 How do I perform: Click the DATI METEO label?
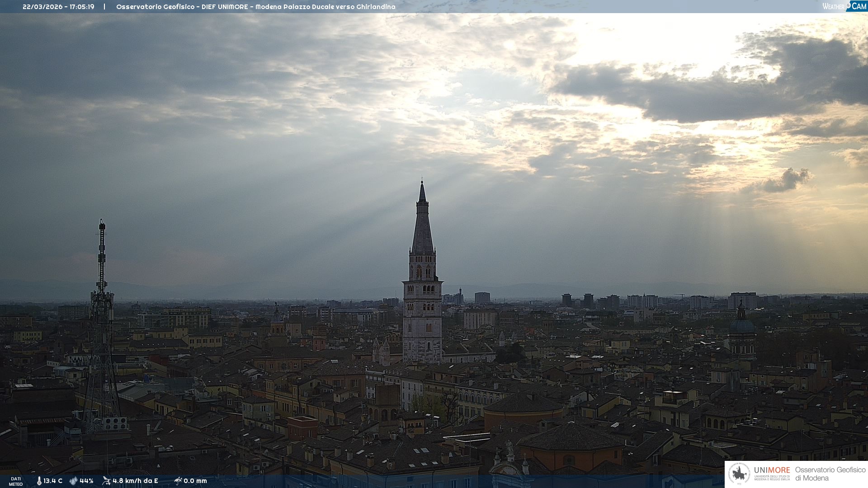pyautogui.click(x=16, y=481)
